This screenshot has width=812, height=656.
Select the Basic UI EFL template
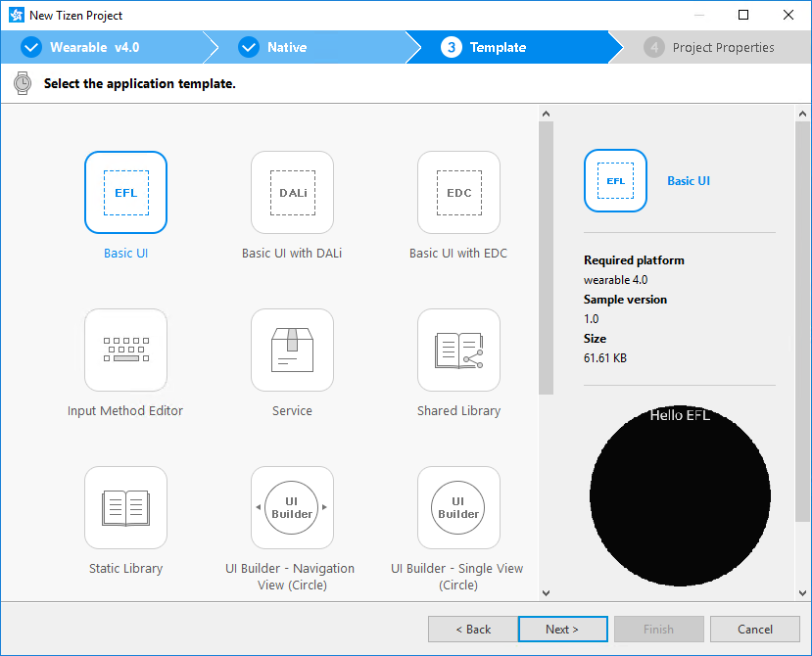[x=125, y=193]
